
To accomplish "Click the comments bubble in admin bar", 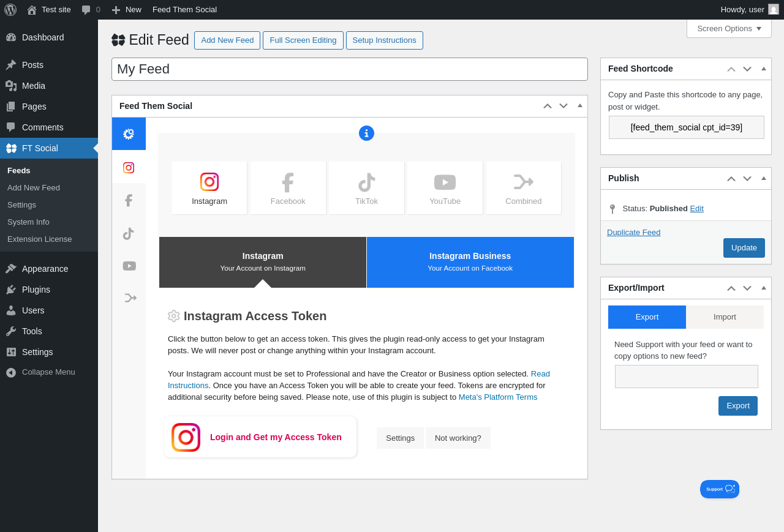I will [x=91, y=10].
